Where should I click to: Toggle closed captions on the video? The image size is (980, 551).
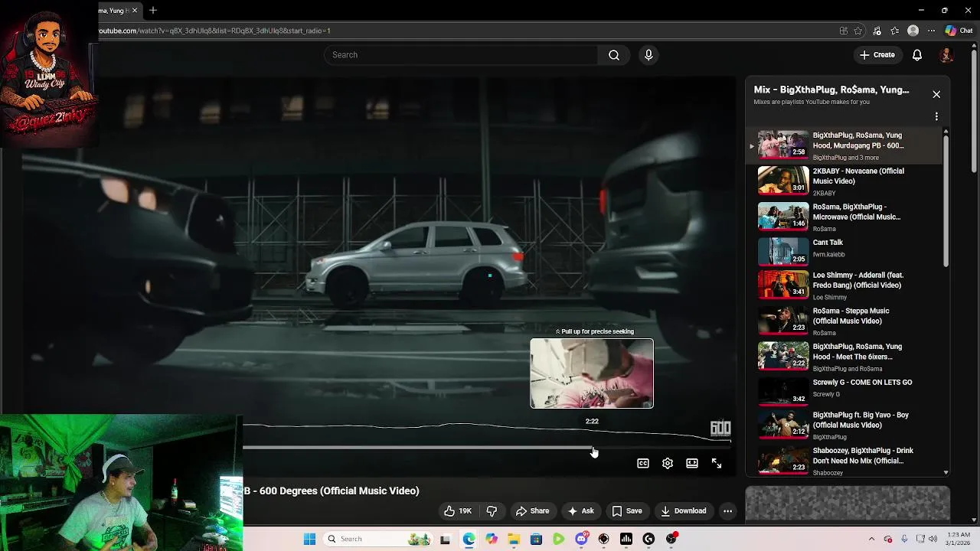point(643,463)
